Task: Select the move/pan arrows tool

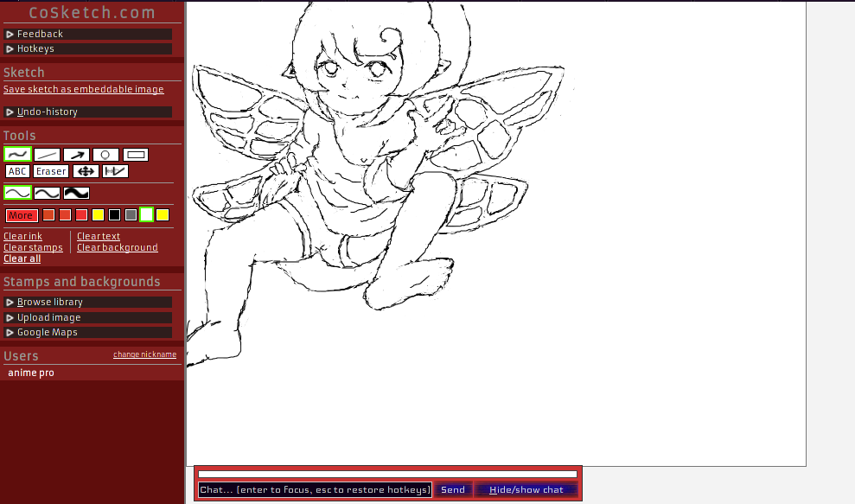Action: (x=86, y=171)
